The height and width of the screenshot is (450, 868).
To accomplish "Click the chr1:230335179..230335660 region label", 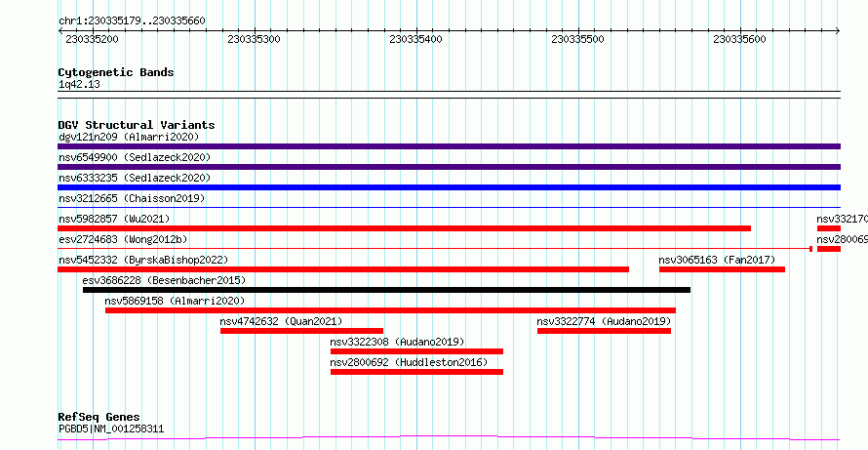I will click(132, 21).
